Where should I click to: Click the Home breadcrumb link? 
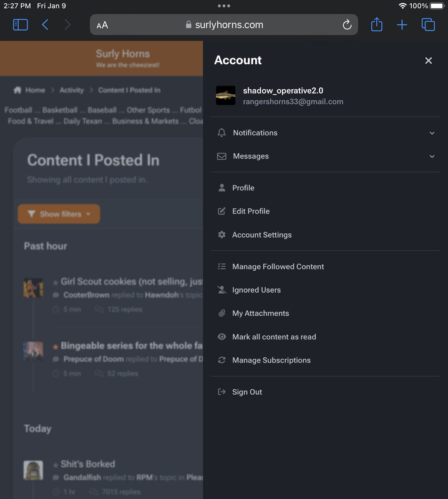(x=29, y=90)
